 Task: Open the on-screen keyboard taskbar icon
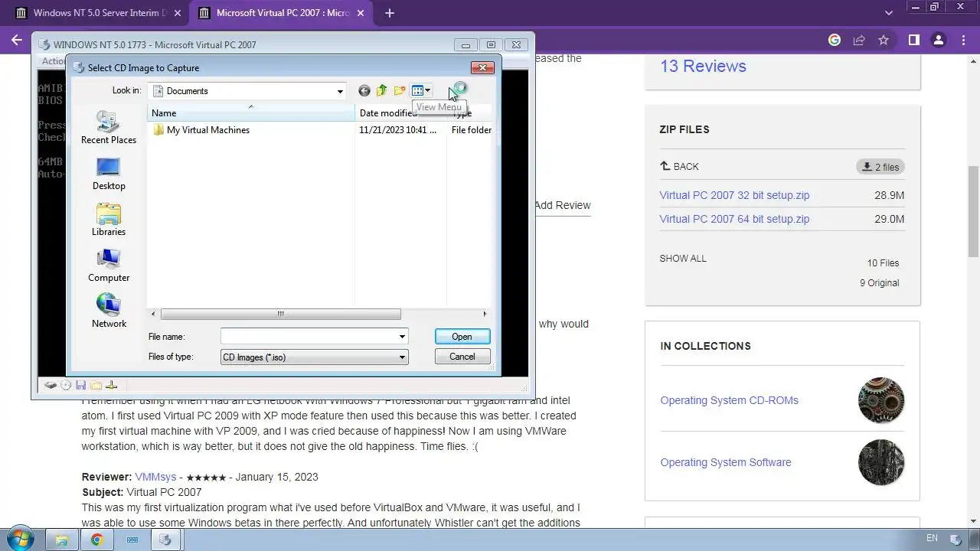(132, 540)
